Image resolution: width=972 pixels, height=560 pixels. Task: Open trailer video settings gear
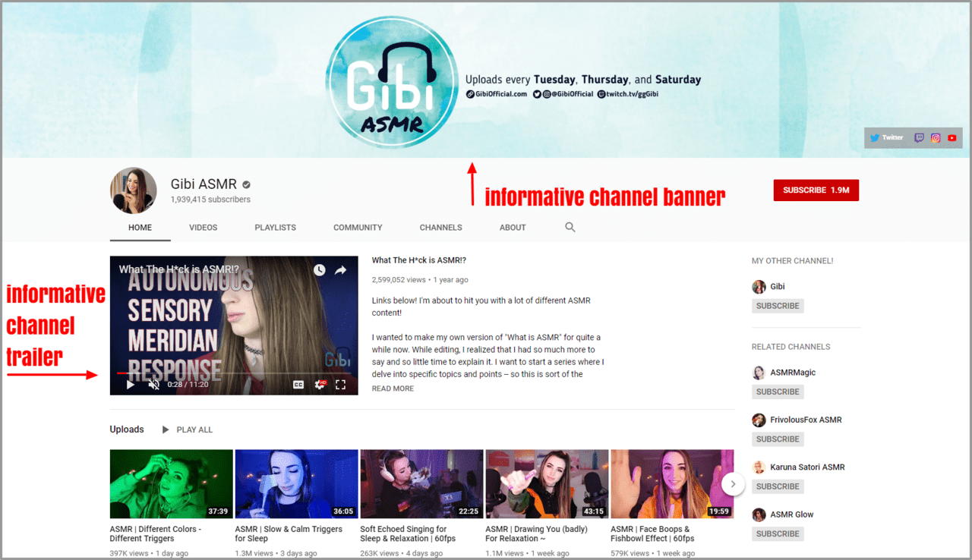320,385
